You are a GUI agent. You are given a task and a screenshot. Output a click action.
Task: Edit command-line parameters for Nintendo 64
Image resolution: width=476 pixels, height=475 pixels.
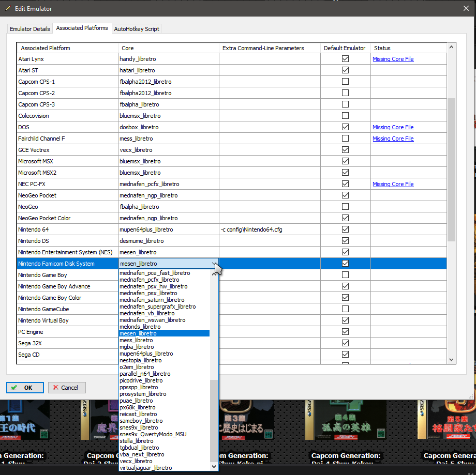[269, 229]
